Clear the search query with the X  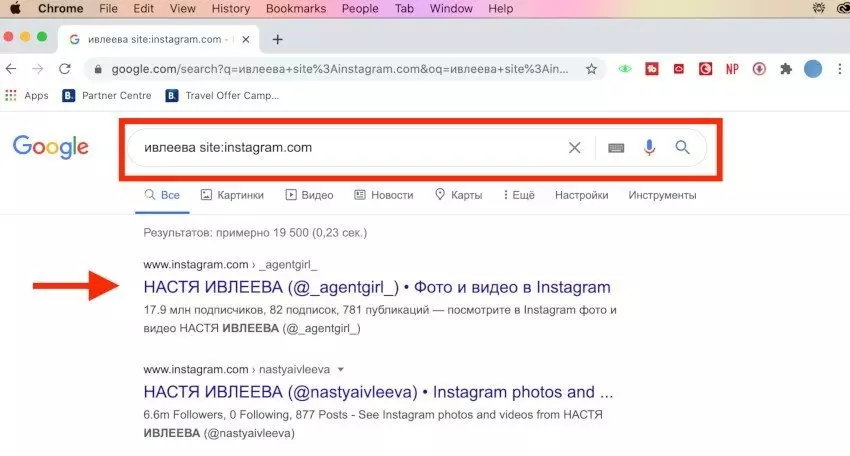[575, 147]
